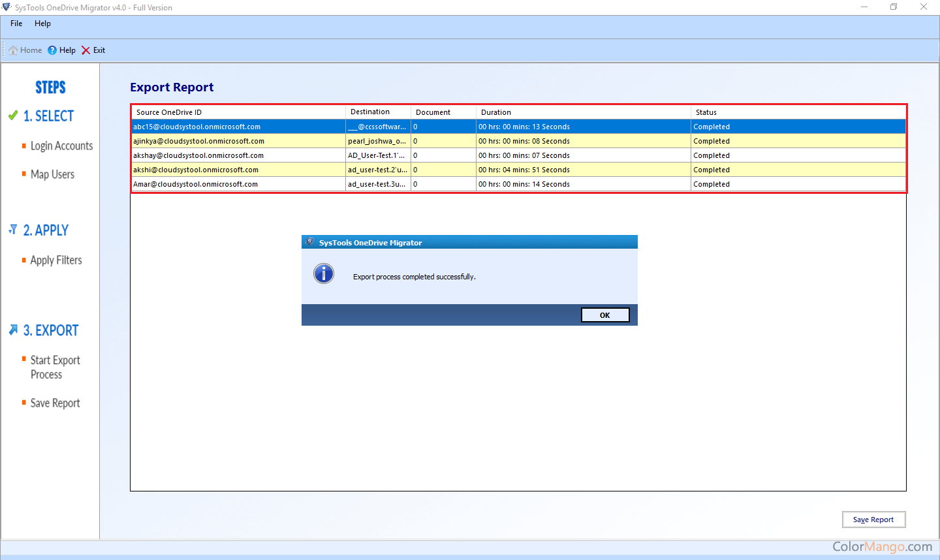
Task: Select the ajinkya@cloudsystool row in report
Action: click(199, 141)
